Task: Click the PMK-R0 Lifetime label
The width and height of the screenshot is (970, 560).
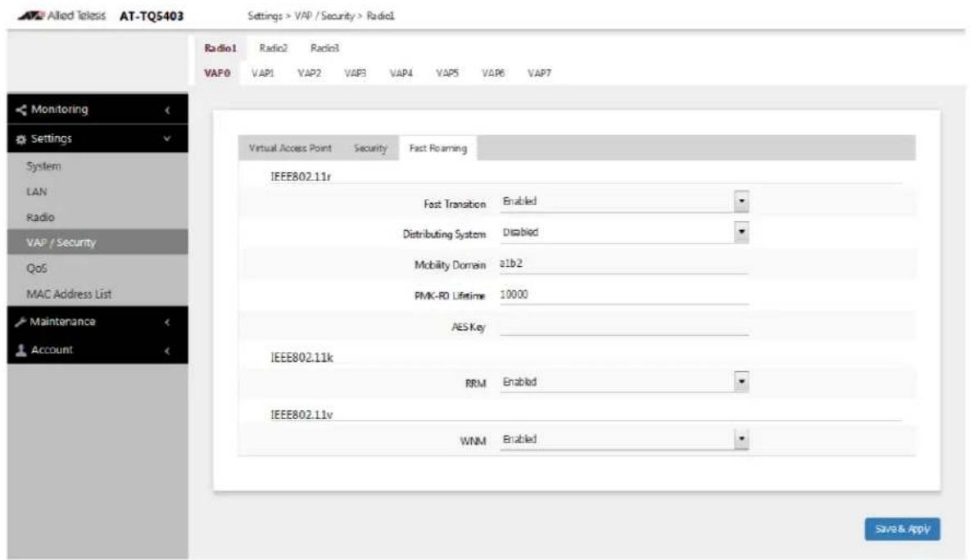Action: point(450,296)
